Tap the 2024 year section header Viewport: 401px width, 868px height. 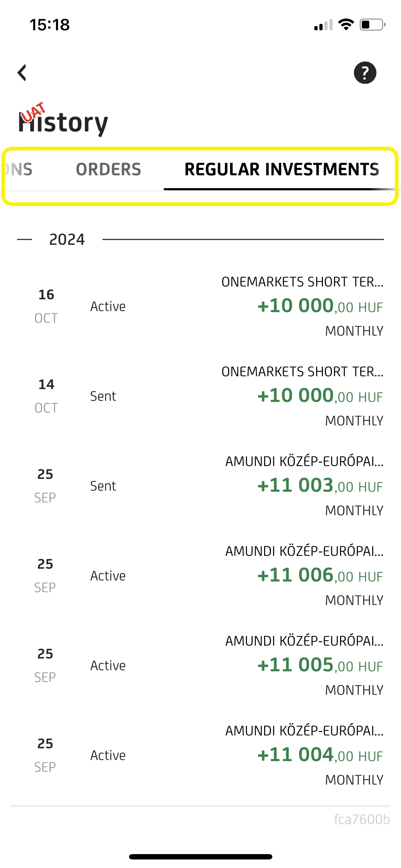(x=67, y=239)
